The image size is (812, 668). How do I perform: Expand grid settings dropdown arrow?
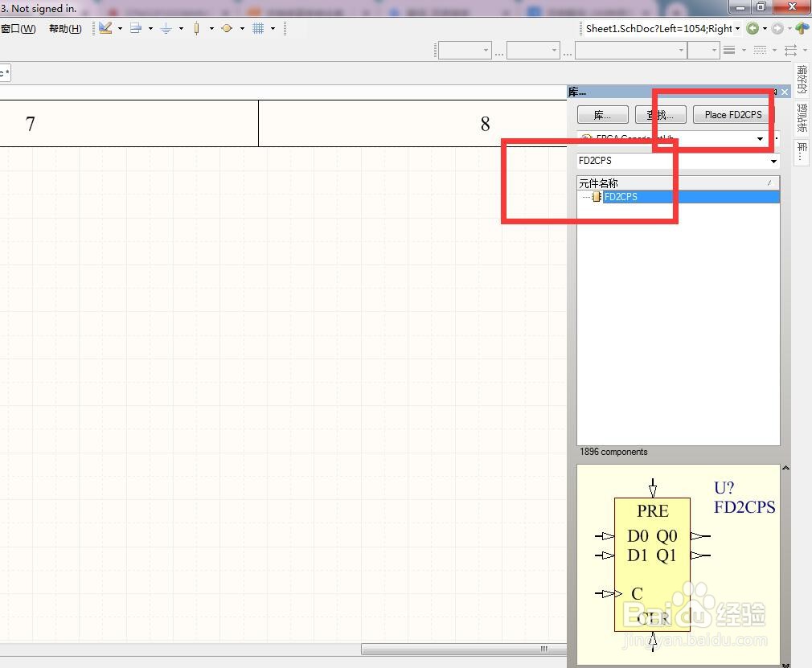tap(273, 28)
